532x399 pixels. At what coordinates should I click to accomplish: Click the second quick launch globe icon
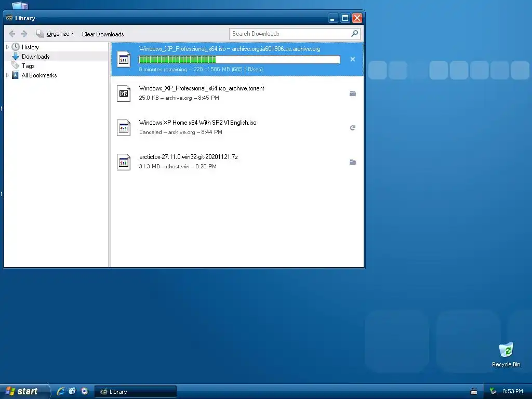coord(72,391)
